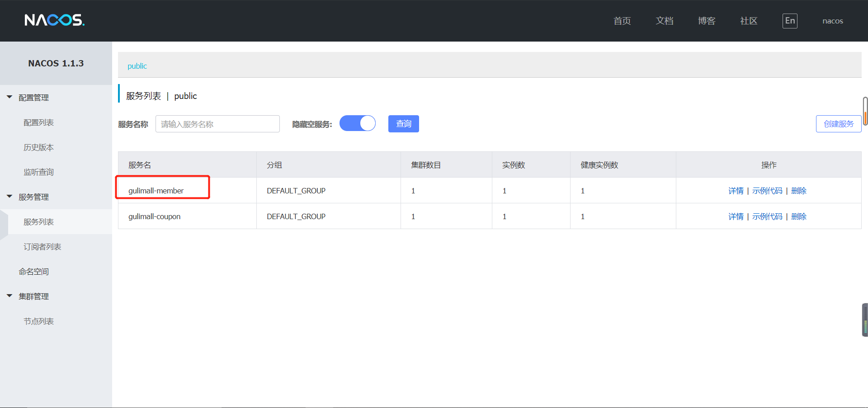Open the nacos user menu

pos(833,21)
